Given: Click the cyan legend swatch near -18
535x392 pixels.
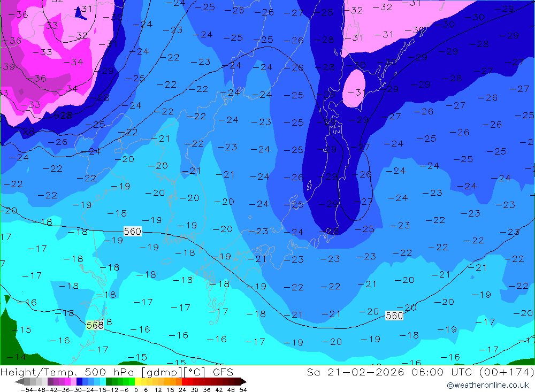Looking at the screenshot, I should pos(103,381).
